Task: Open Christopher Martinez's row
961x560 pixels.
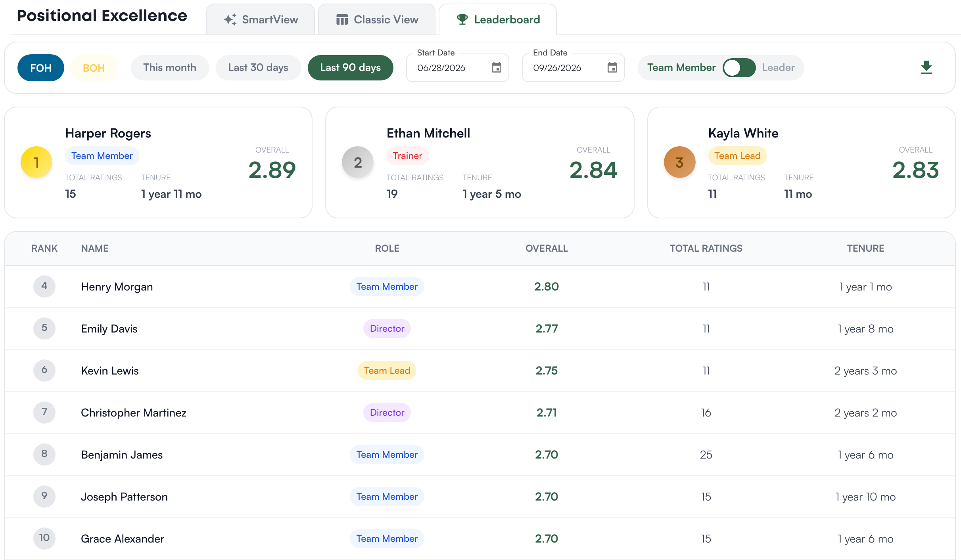Action: [480, 413]
